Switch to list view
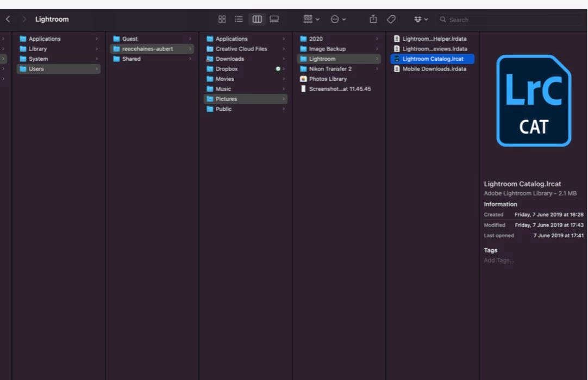 [x=239, y=19]
